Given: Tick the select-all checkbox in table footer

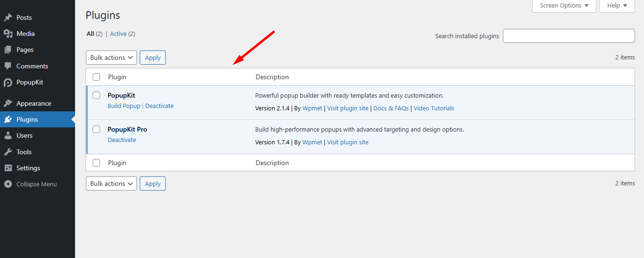Looking at the screenshot, I should point(96,163).
